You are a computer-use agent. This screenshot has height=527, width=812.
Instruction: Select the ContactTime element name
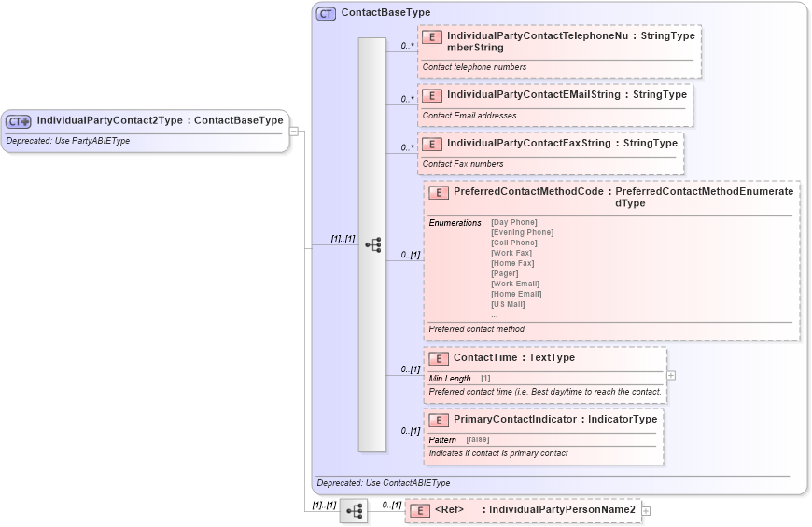point(485,358)
